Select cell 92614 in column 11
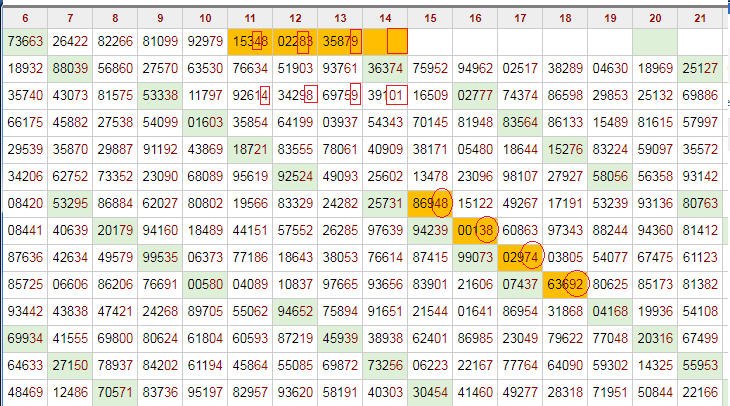This screenshot has width=730, height=406. click(x=250, y=96)
